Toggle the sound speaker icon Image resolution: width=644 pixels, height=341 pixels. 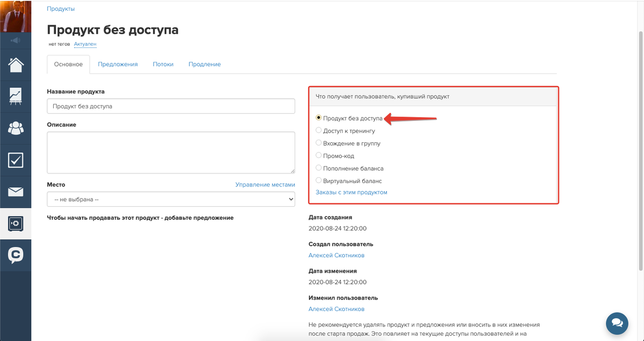pyautogui.click(x=16, y=40)
